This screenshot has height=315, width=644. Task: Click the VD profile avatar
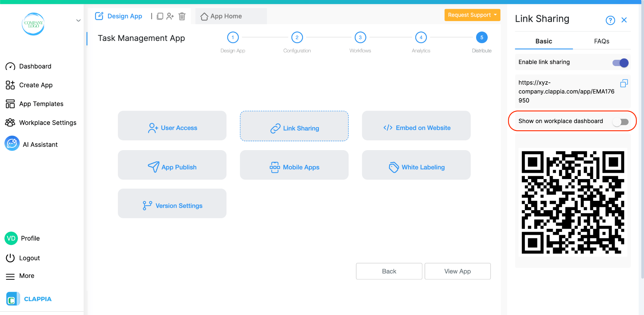[x=11, y=238]
